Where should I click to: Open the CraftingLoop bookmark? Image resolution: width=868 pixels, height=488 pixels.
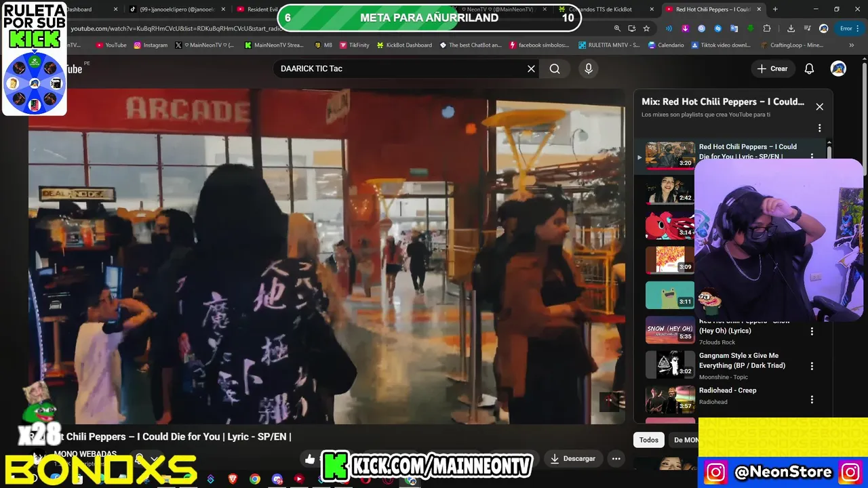[x=791, y=45]
